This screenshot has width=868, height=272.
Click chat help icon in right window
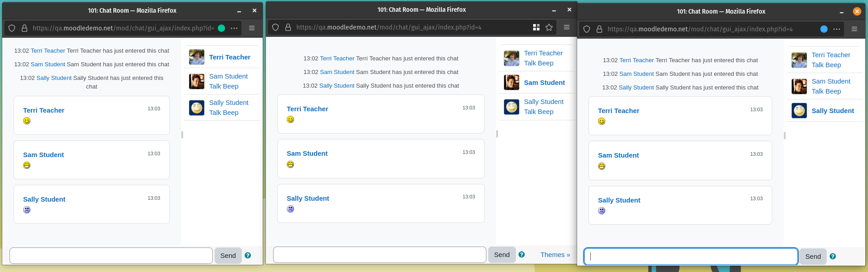point(833,257)
